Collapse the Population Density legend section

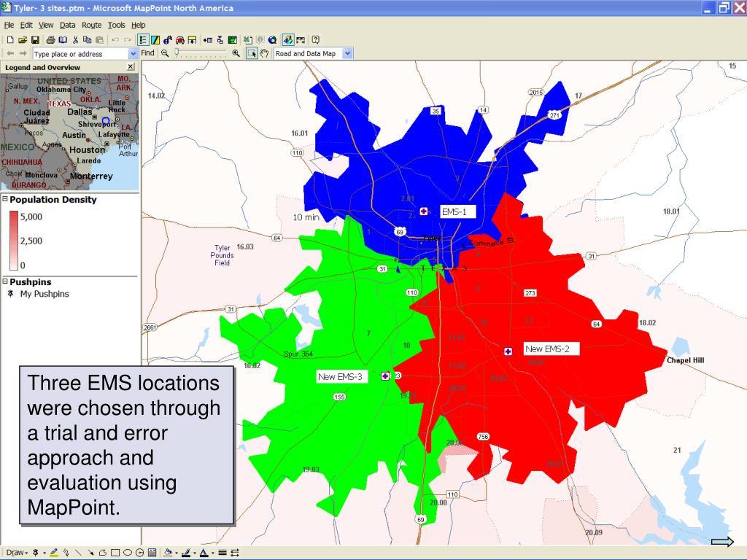pos(5,199)
